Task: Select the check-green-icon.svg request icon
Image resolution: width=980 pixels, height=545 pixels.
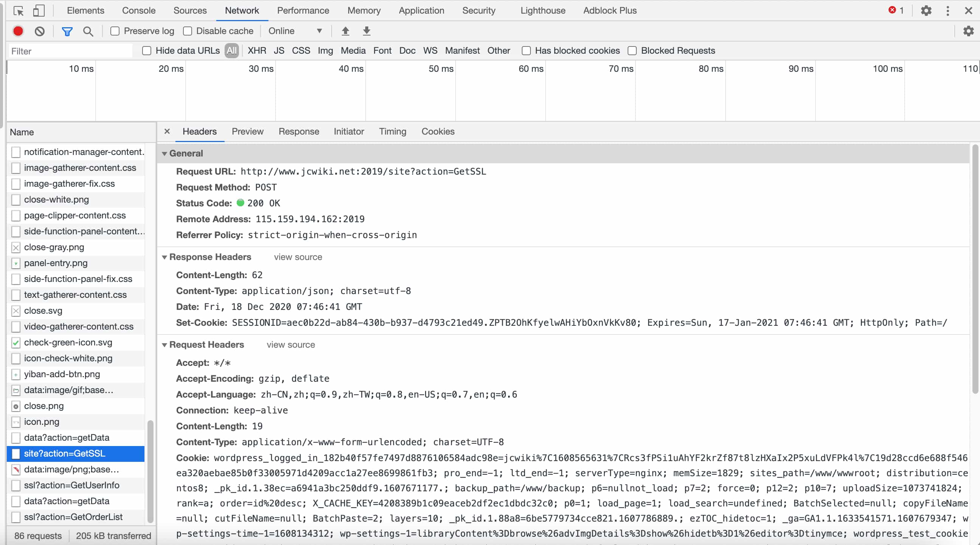Action: tap(16, 343)
